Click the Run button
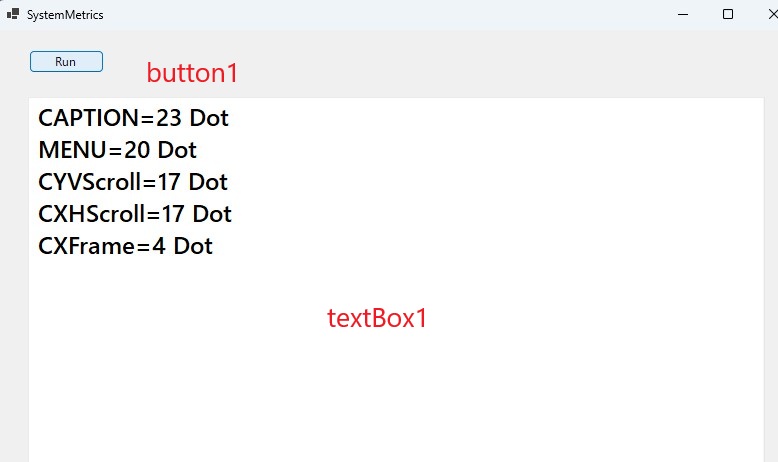Viewport: 778px width, 462px height. pos(66,62)
